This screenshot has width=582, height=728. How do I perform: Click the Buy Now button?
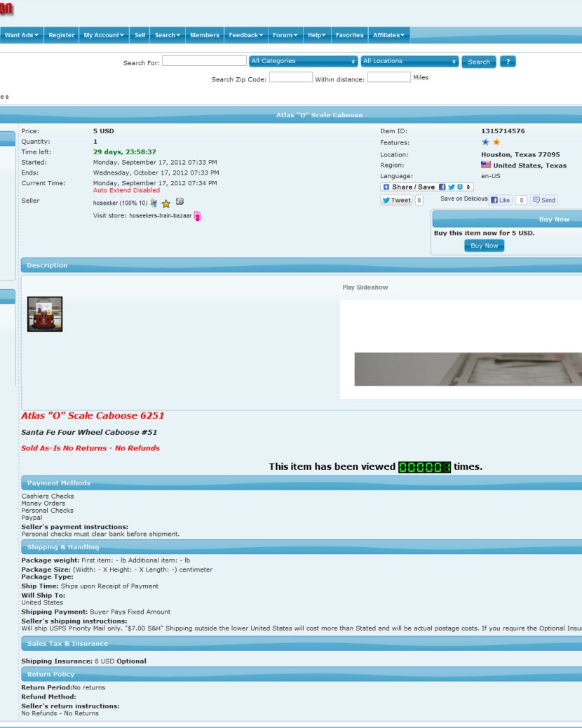pos(484,245)
